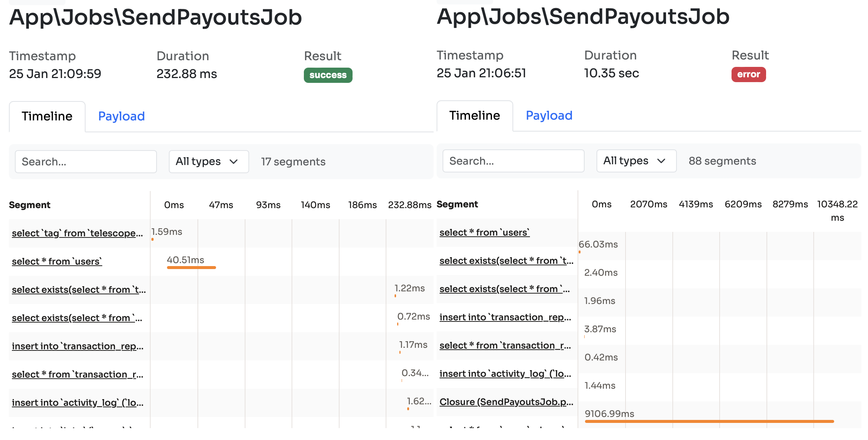Open left select * from transaction_r segment
Screen dimensions: 868x440
(77, 374)
